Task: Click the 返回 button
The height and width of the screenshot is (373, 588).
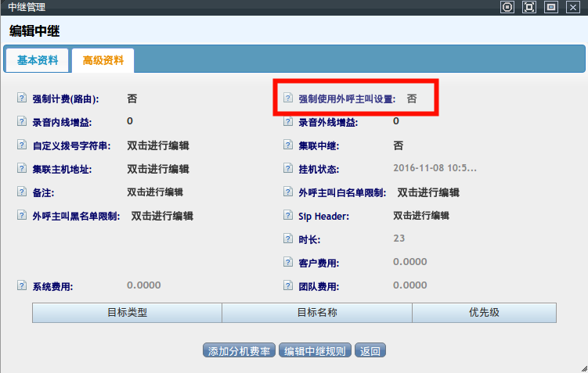Action: tap(370, 351)
